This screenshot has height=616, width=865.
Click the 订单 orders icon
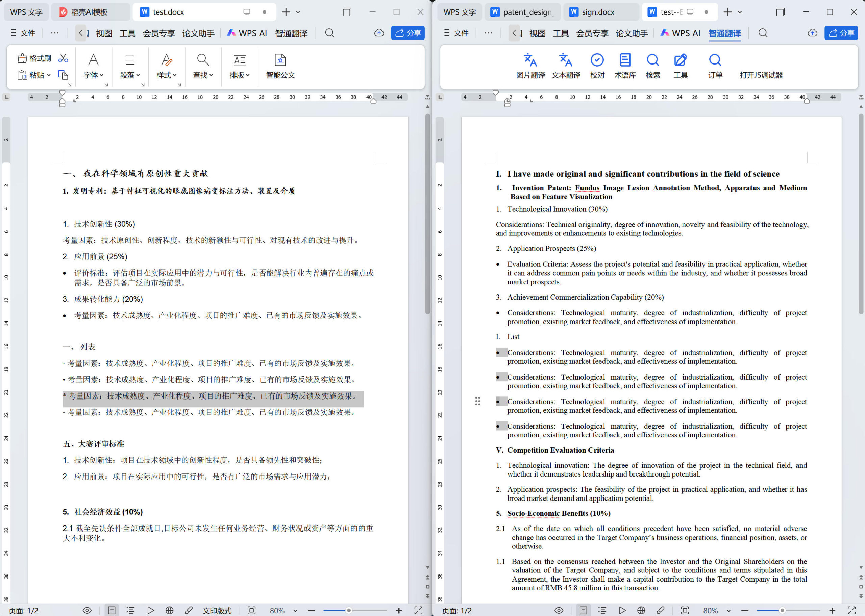tap(715, 66)
